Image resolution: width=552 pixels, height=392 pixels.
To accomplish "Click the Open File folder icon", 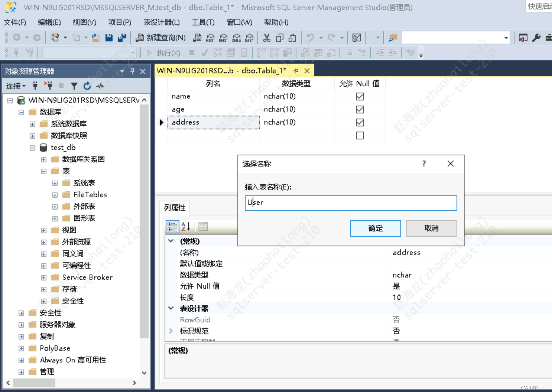I will coord(96,37).
